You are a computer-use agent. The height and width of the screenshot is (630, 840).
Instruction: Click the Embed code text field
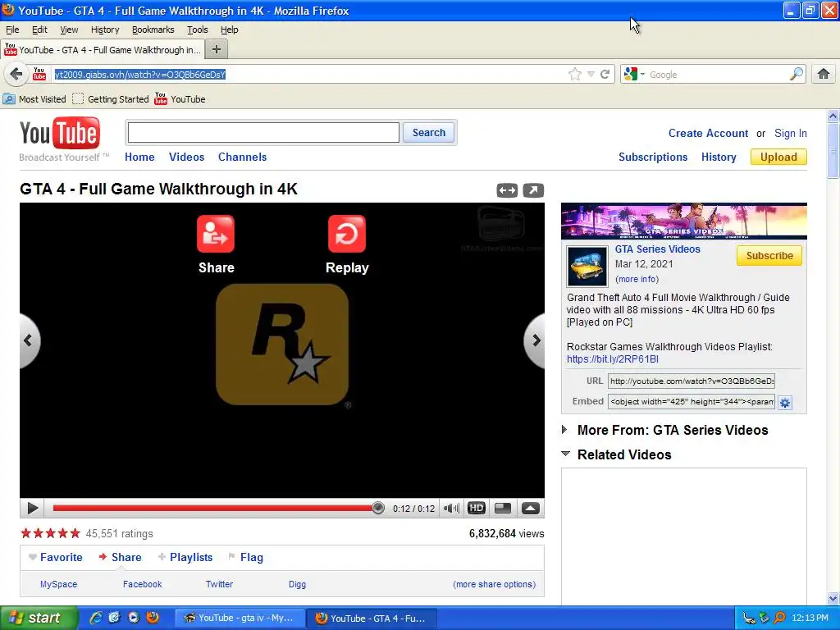pyautogui.click(x=691, y=401)
